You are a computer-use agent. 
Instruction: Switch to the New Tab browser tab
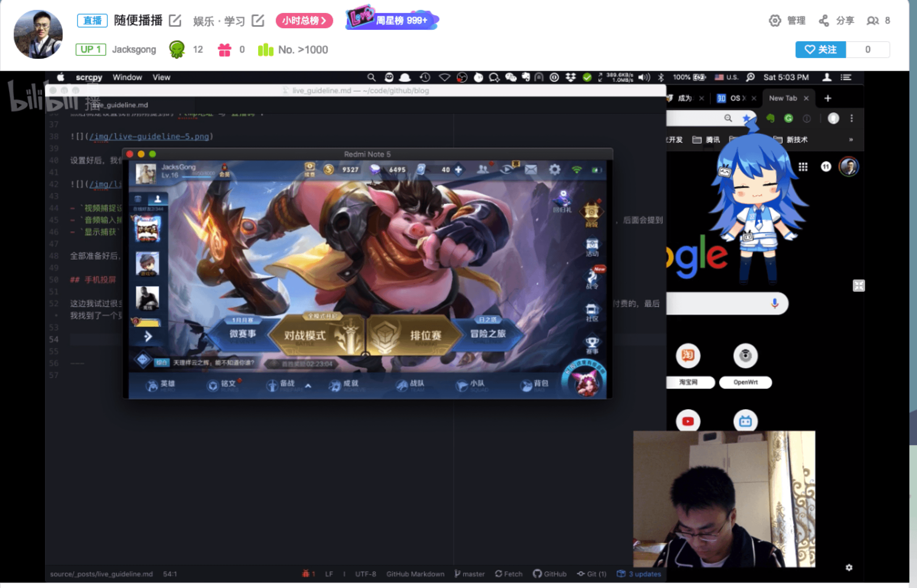pyautogui.click(x=783, y=99)
